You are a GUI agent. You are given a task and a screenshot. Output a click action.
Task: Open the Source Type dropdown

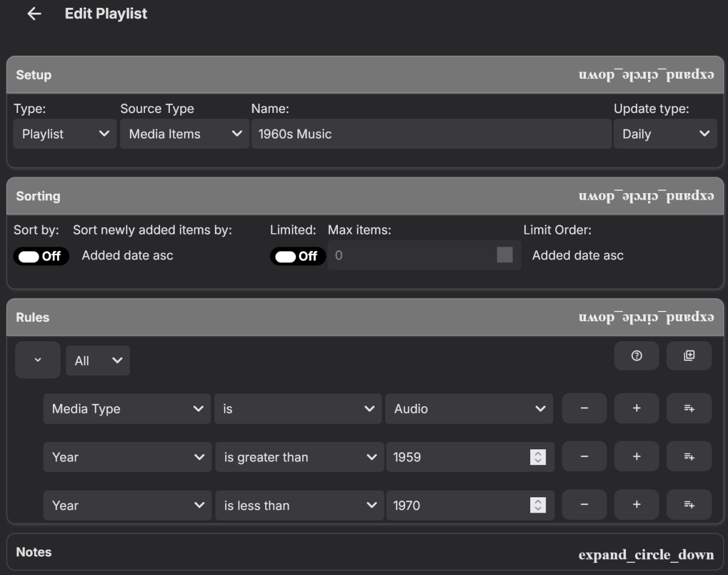[184, 134]
